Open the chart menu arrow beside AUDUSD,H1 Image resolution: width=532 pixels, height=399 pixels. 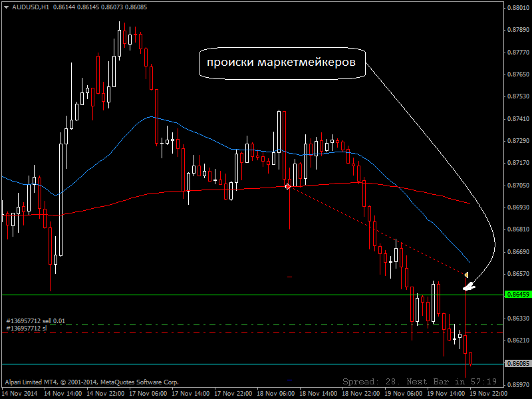click(x=6, y=7)
